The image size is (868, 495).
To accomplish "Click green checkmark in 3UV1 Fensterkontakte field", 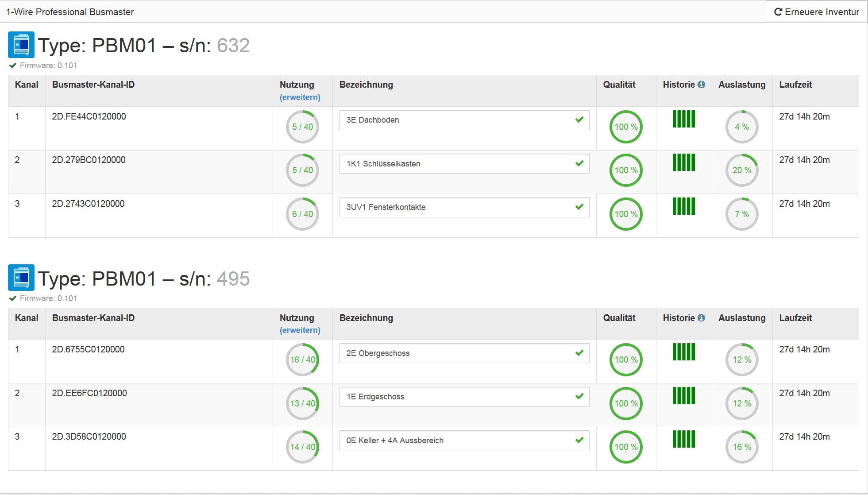I will (x=579, y=207).
